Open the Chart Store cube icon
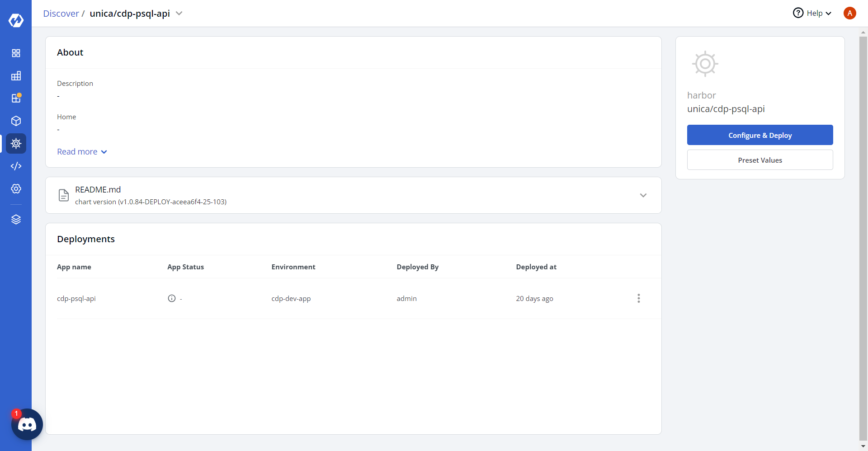The image size is (868, 451). pos(16,121)
